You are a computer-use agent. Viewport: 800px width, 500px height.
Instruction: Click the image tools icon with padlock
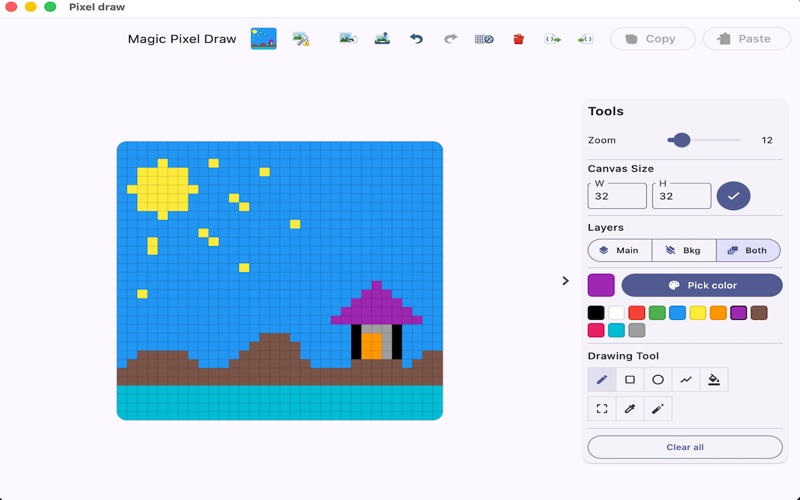tap(301, 39)
